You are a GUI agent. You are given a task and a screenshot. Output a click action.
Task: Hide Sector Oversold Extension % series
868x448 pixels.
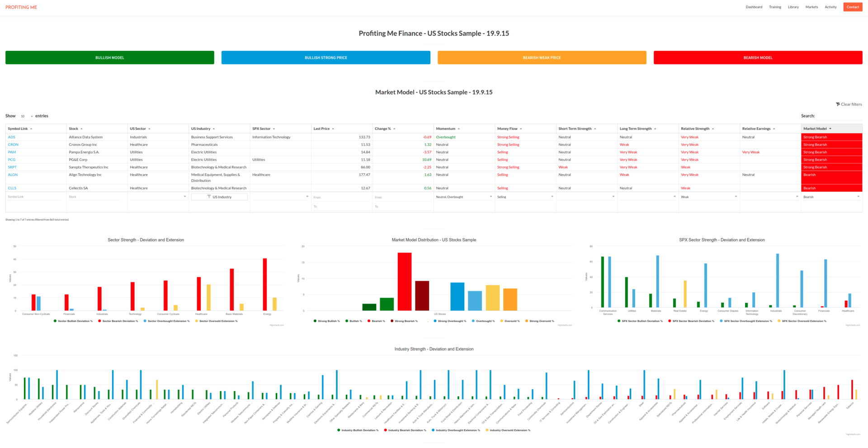point(216,321)
